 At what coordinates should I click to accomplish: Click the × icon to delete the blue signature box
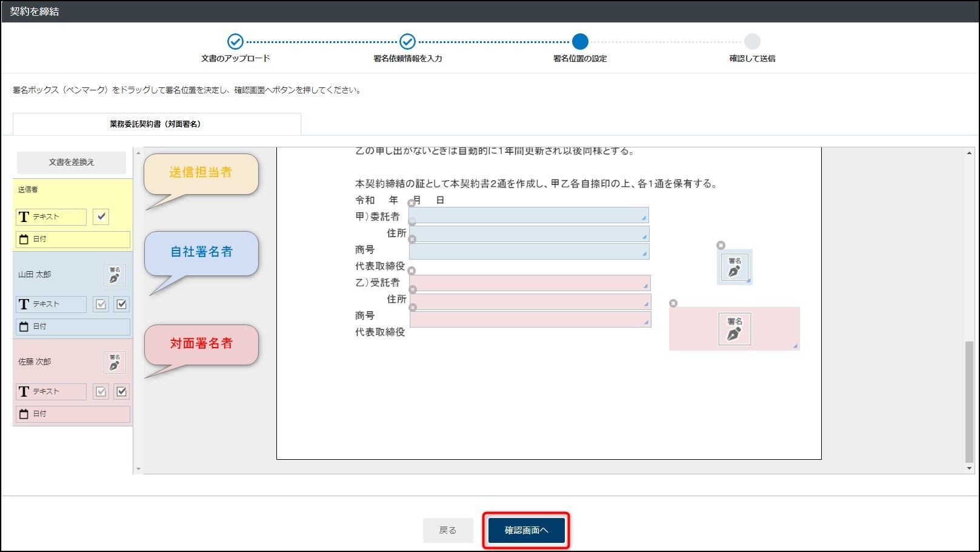pyautogui.click(x=721, y=245)
